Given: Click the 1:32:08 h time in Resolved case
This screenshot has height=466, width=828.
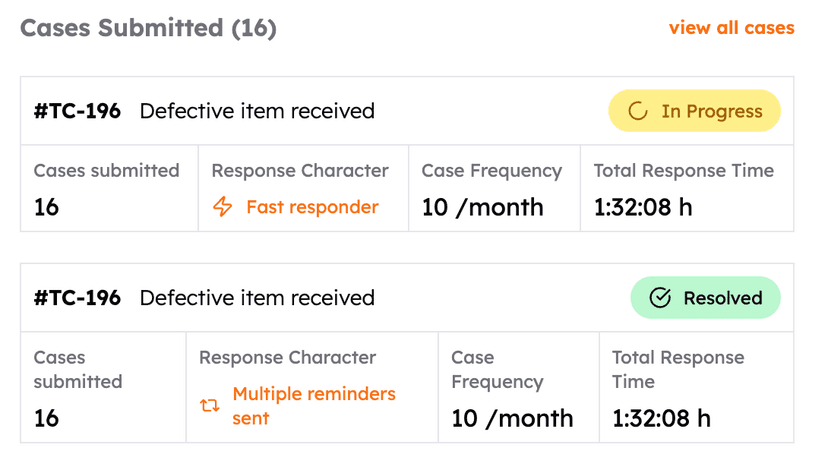Looking at the screenshot, I should pos(661,418).
